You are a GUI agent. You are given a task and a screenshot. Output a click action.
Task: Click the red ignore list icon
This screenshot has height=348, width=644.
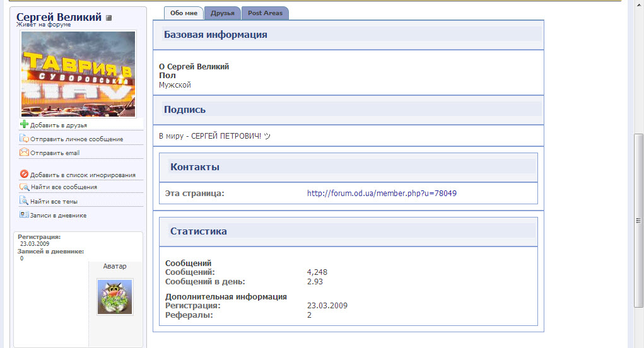[x=25, y=174]
